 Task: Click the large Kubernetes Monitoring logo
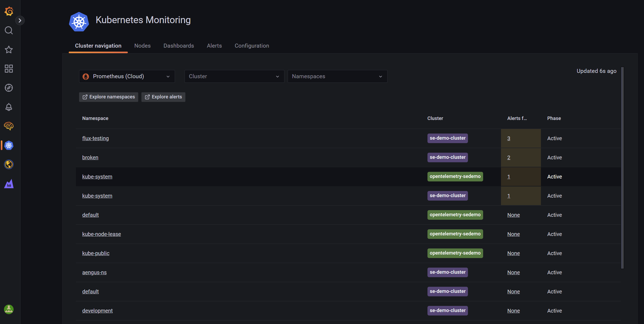79,22
